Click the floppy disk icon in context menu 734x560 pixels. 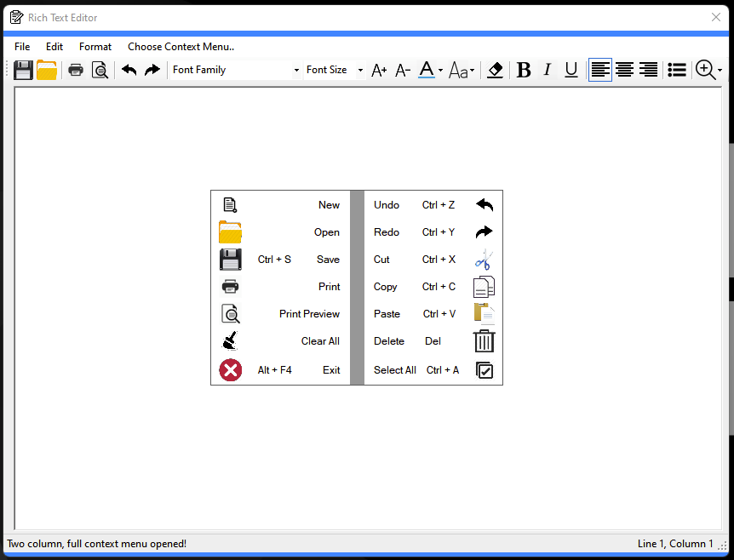[230, 260]
